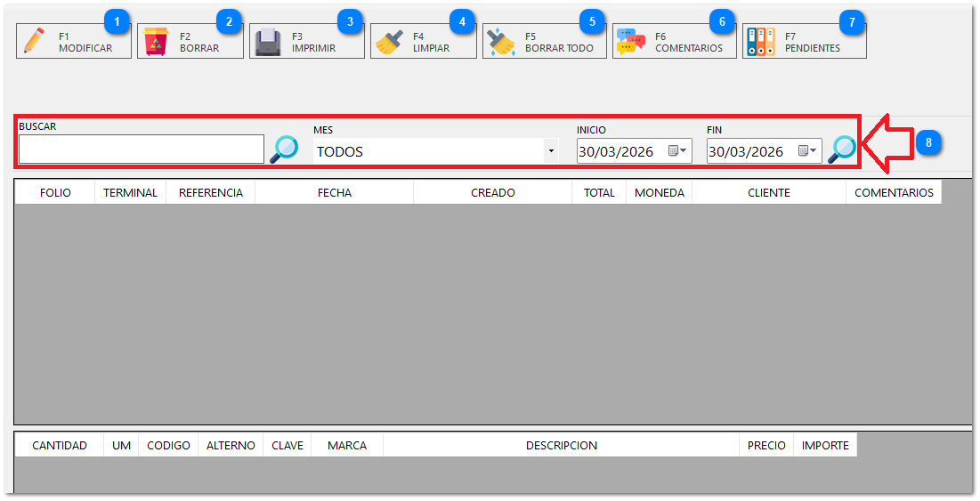Click the ALTERNO column header
This screenshot has width=980, height=501.
(231, 446)
